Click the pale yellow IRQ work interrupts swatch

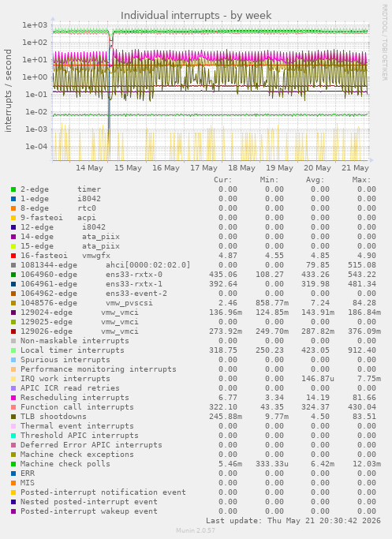[x=13, y=379]
